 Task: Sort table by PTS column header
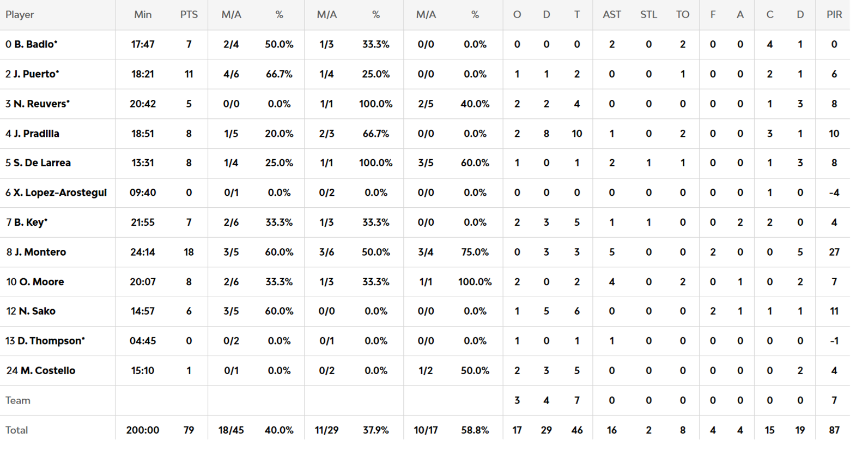click(x=189, y=15)
